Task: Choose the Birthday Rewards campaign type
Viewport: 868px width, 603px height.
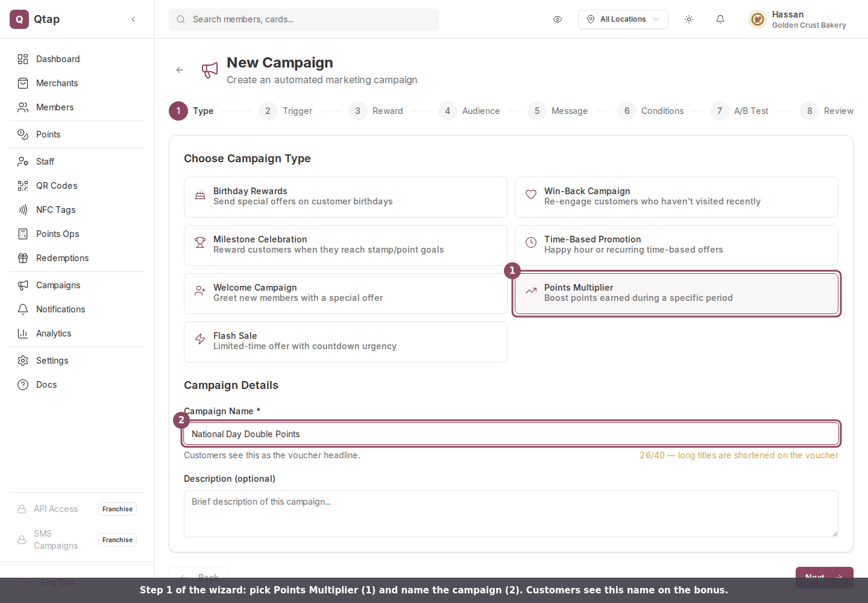Action: click(345, 197)
